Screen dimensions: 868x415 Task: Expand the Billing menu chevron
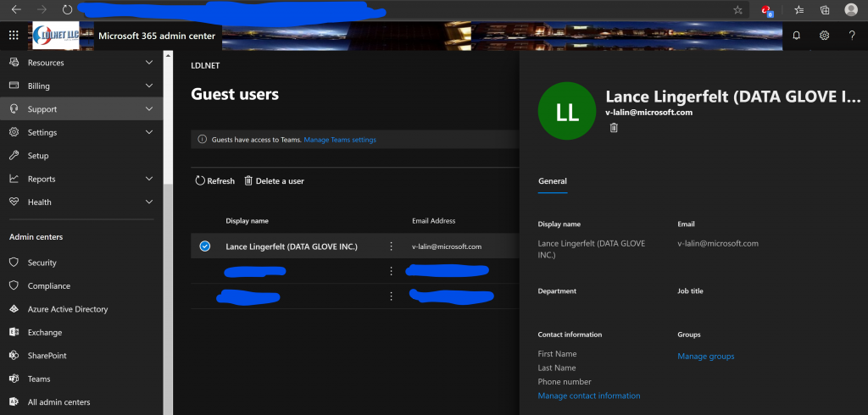point(149,86)
